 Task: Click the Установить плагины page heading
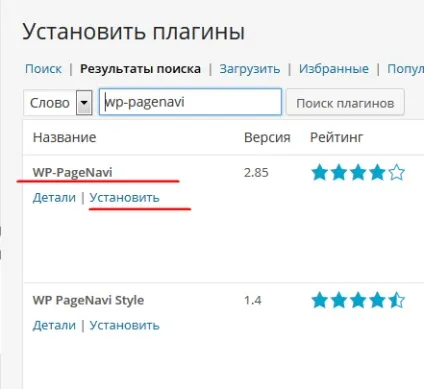(x=134, y=32)
